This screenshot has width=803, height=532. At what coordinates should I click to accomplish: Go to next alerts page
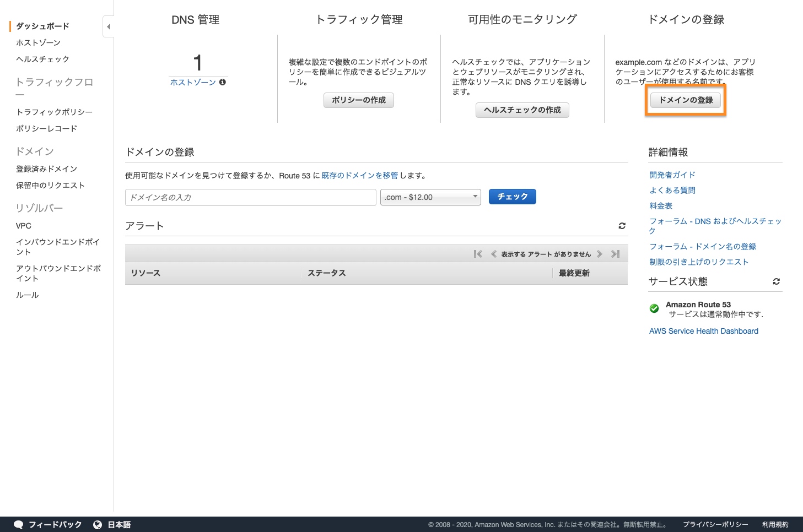600,254
